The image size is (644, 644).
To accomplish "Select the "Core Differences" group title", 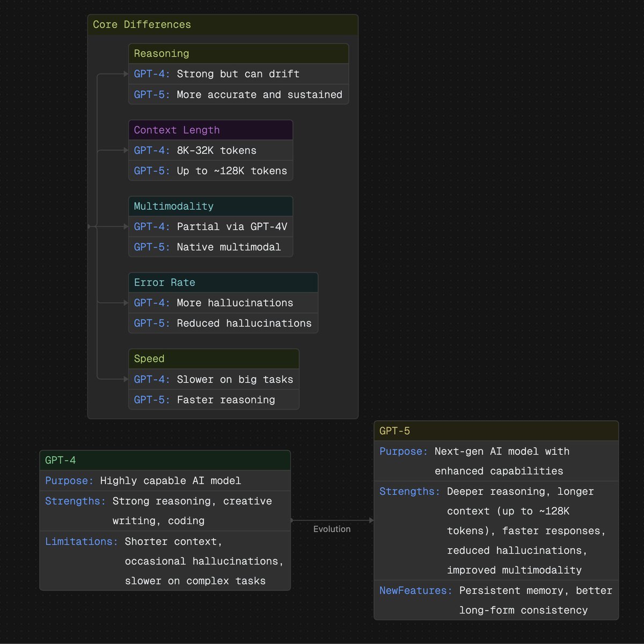I will point(142,25).
